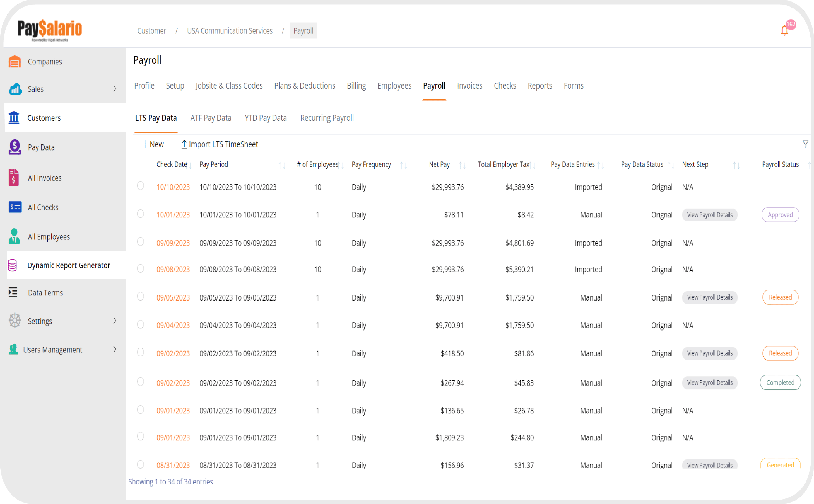This screenshot has width=814, height=504.
Task: Expand the Settings menu chevron
Action: click(115, 321)
